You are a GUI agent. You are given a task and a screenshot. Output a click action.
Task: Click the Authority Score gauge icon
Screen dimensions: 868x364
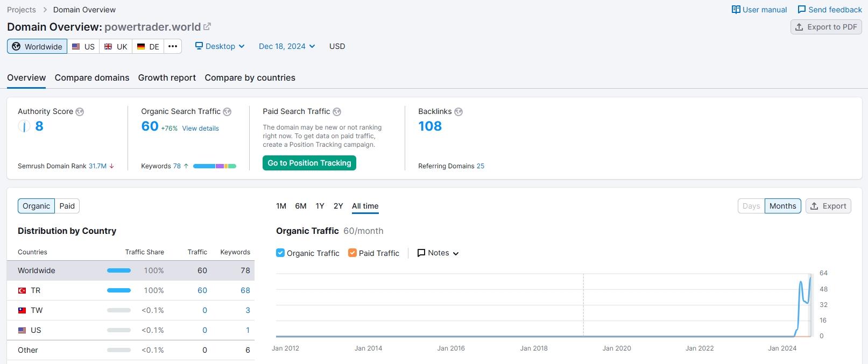click(24, 126)
